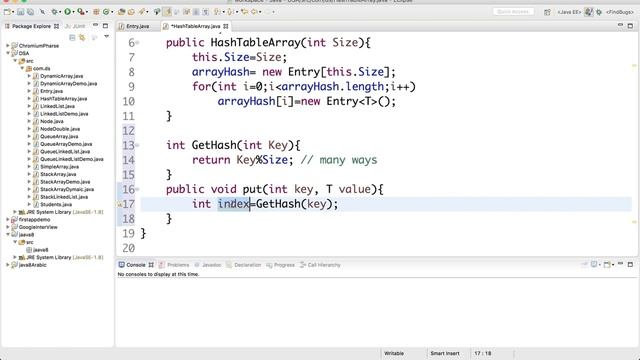
Task: Switch to the Java EE perspective
Action: (569, 12)
